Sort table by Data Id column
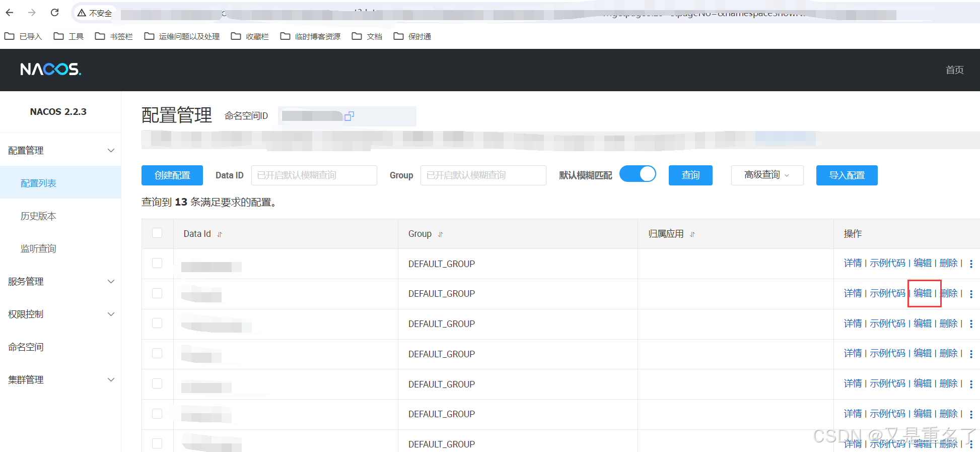The width and height of the screenshot is (980, 452). pyautogui.click(x=220, y=234)
